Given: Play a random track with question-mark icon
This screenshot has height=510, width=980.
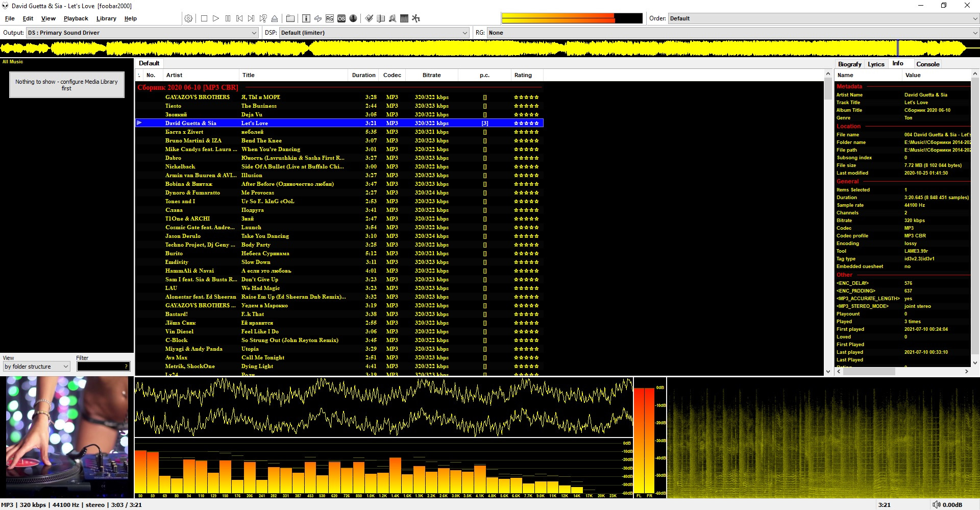Looking at the screenshot, I should 263,18.
